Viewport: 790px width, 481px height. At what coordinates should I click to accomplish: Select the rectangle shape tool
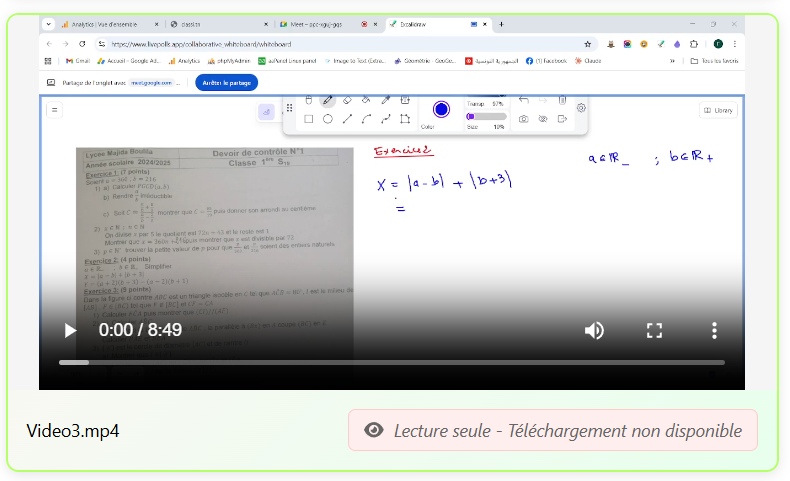[x=309, y=119]
